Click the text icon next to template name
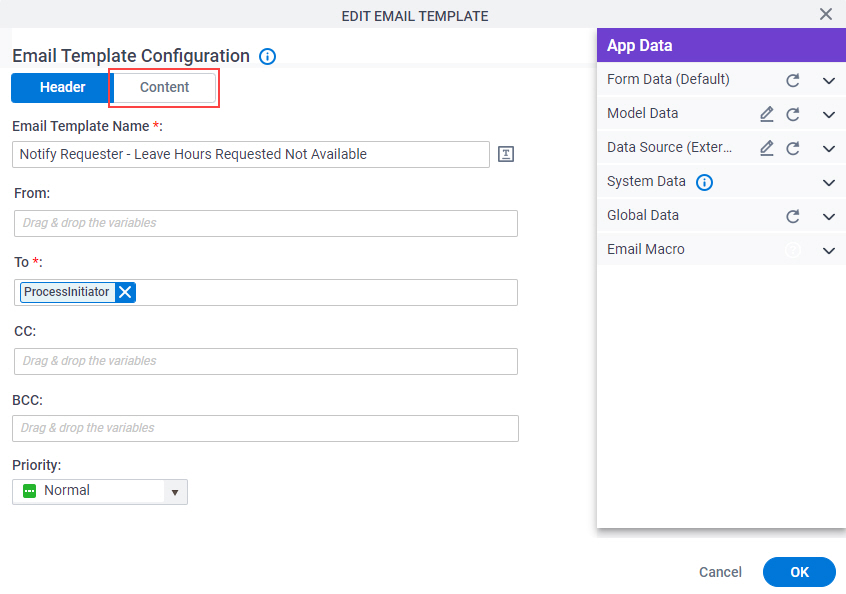846x594 pixels. pyautogui.click(x=506, y=154)
